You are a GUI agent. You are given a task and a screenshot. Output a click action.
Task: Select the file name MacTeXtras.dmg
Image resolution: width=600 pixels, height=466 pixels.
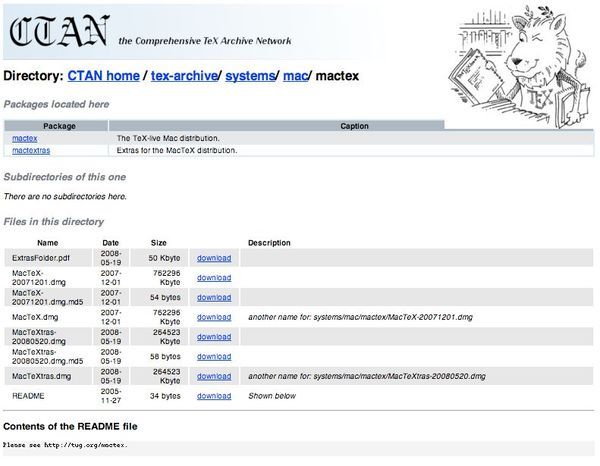coord(41,376)
